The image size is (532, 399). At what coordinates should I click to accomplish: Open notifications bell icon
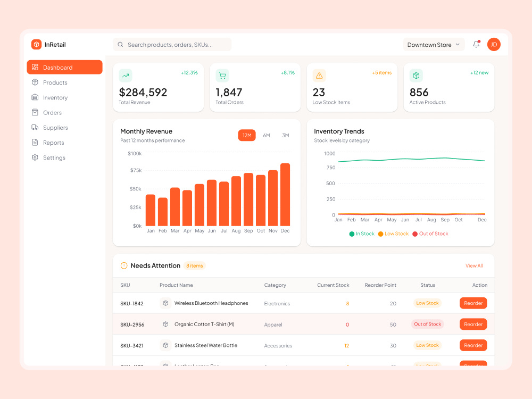pos(476,44)
